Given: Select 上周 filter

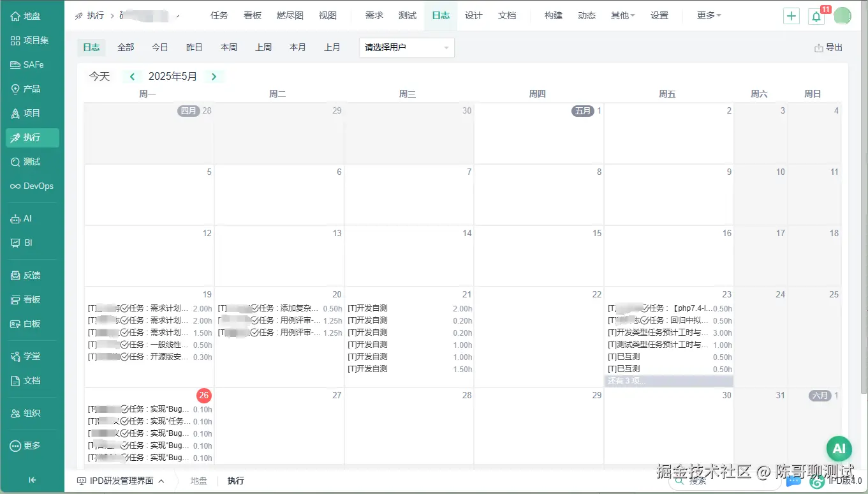Looking at the screenshot, I should 263,47.
